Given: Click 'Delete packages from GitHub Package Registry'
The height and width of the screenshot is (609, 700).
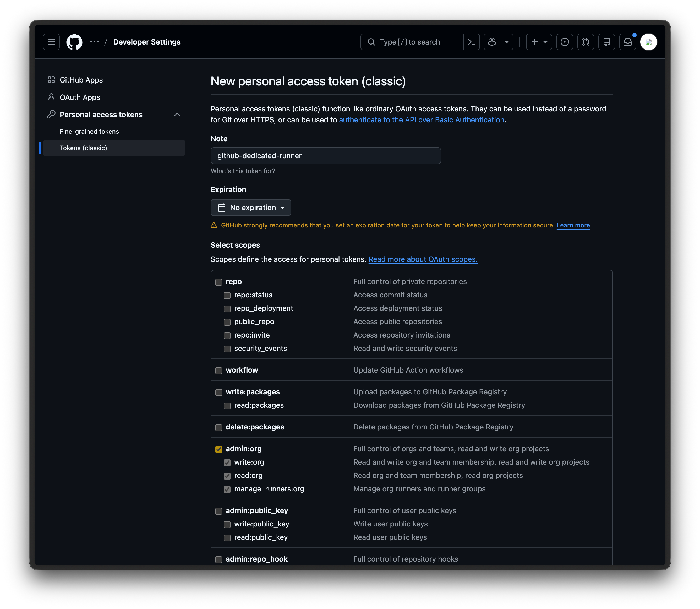Looking at the screenshot, I should coord(433,427).
